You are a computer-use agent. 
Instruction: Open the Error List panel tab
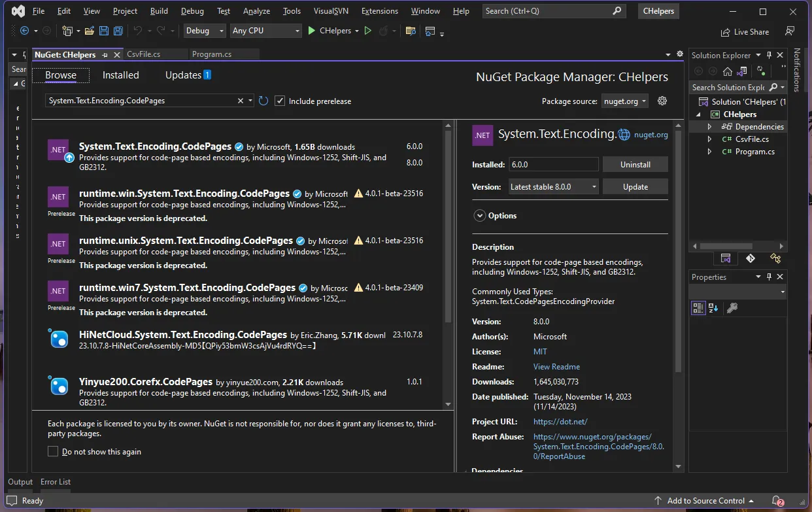(56, 482)
